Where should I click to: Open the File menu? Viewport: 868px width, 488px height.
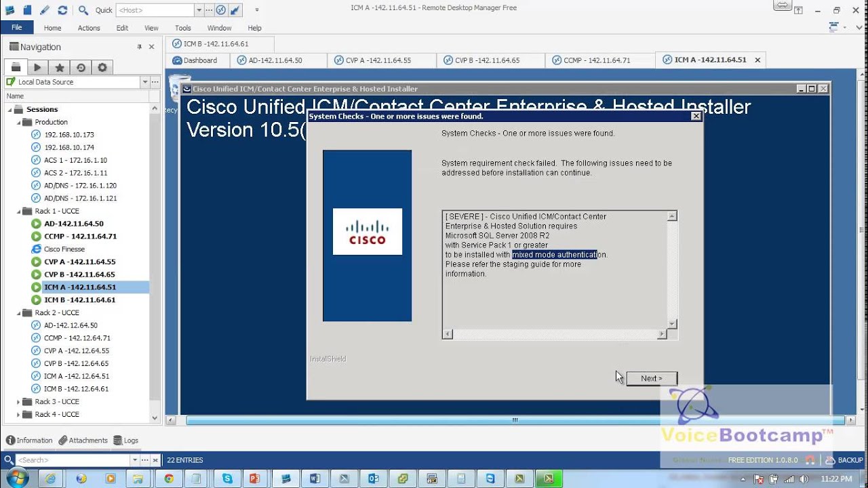(16, 28)
